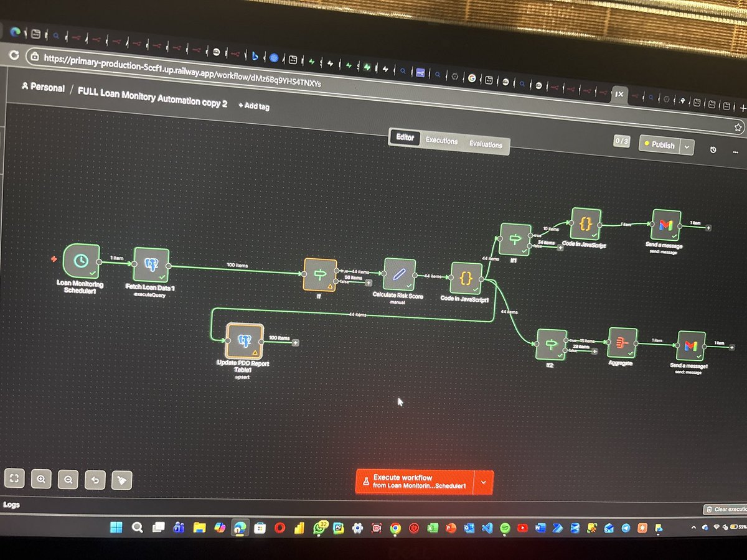Open Windows taskbar search
This screenshot has height=560, width=747.
click(x=137, y=528)
